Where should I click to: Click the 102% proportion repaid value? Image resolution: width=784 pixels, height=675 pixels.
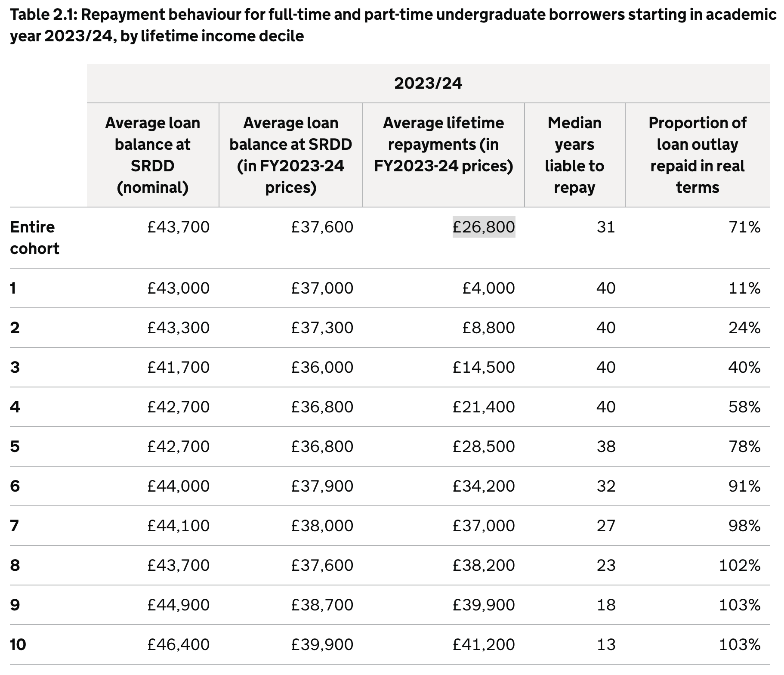740,565
